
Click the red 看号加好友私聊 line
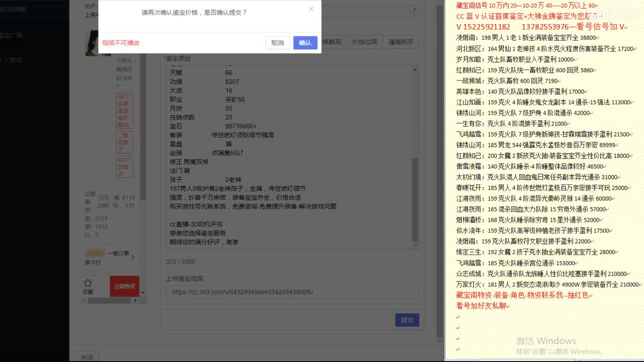coord(481,306)
